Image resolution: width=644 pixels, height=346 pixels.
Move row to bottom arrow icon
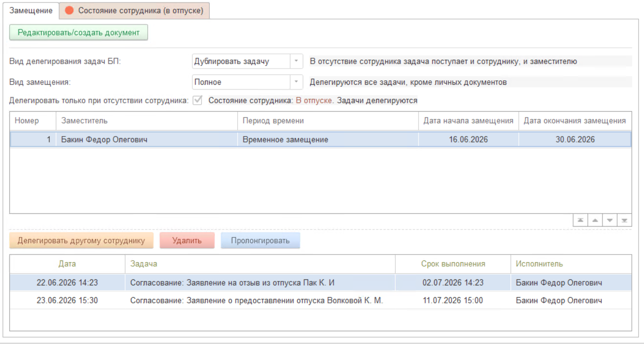click(x=624, y=220)
